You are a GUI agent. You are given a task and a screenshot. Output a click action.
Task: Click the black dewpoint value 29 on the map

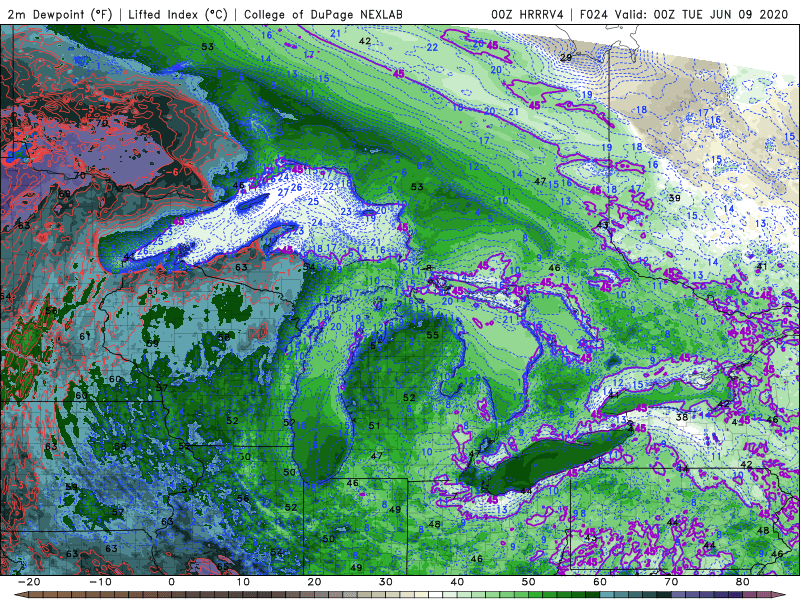point(566,58)
